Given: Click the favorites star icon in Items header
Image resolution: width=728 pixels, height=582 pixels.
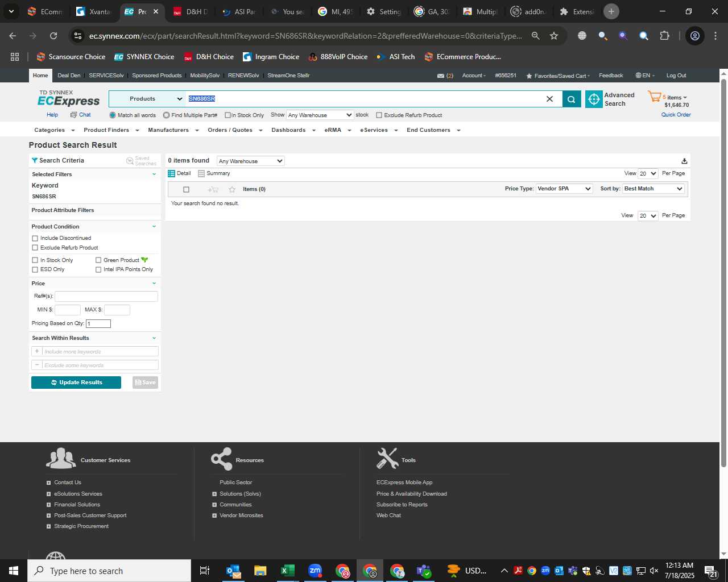Looking at the screenshot, I should click(x=231, y=189).
